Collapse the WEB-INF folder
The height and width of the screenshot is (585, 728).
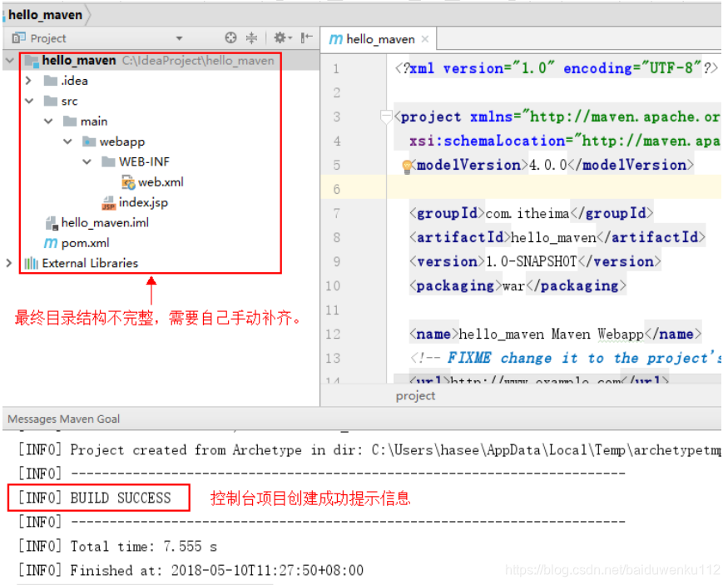(87, 161)
